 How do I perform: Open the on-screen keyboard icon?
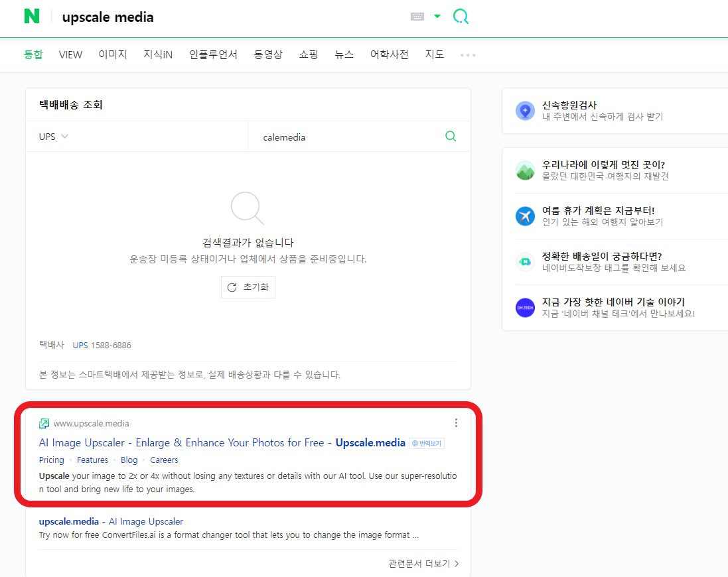[x=417, y=17]
